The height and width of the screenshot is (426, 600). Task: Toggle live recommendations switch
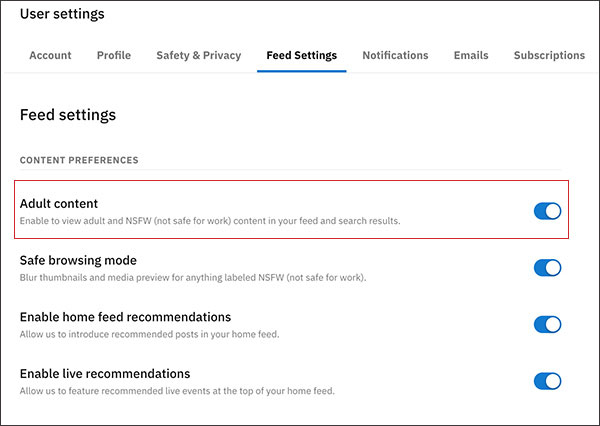547,381
